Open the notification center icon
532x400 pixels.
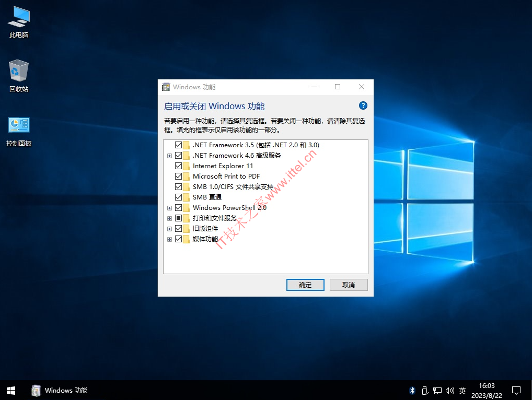(x=516, y=391)
